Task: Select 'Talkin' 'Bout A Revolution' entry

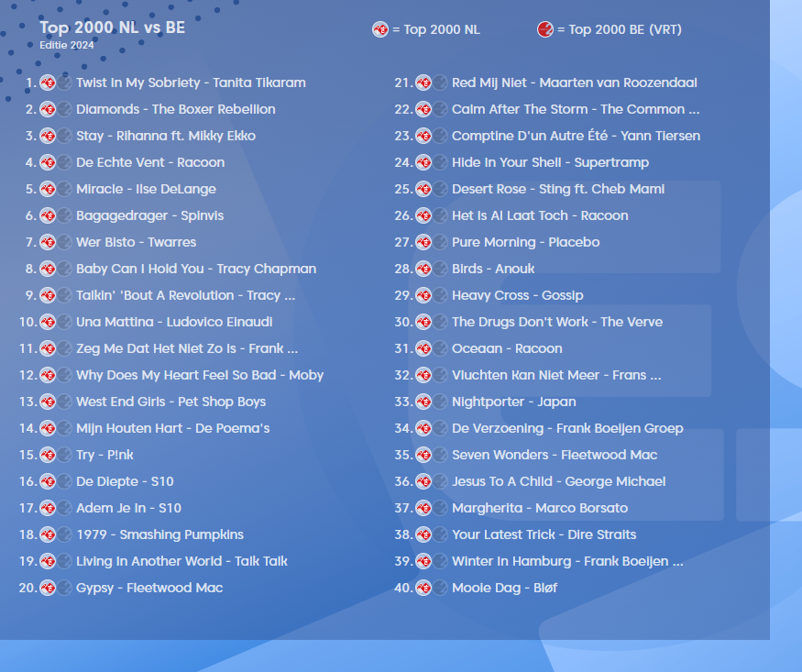Action: coord(186,295)
